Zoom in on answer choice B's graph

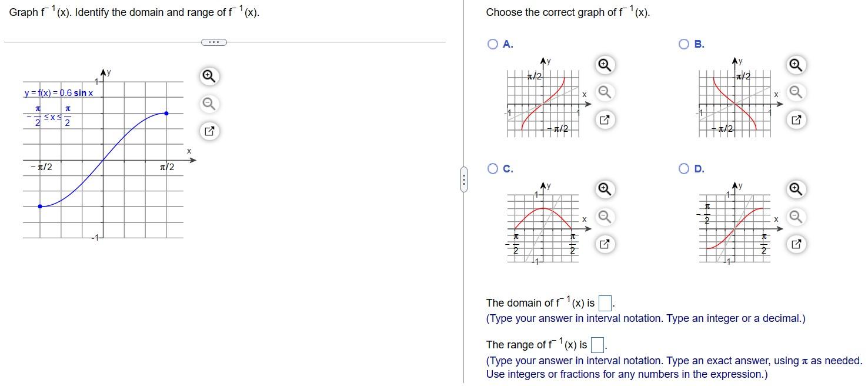coord(795,65)
